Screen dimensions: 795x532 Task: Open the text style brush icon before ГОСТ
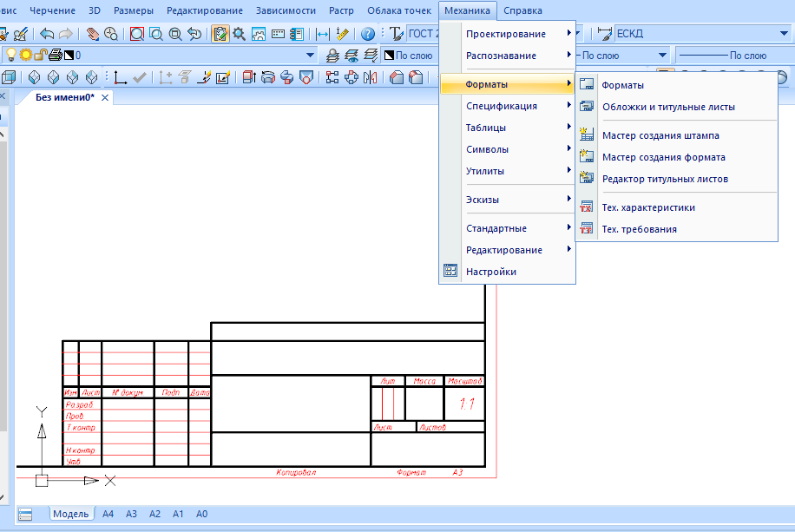[x=396, y=34]
